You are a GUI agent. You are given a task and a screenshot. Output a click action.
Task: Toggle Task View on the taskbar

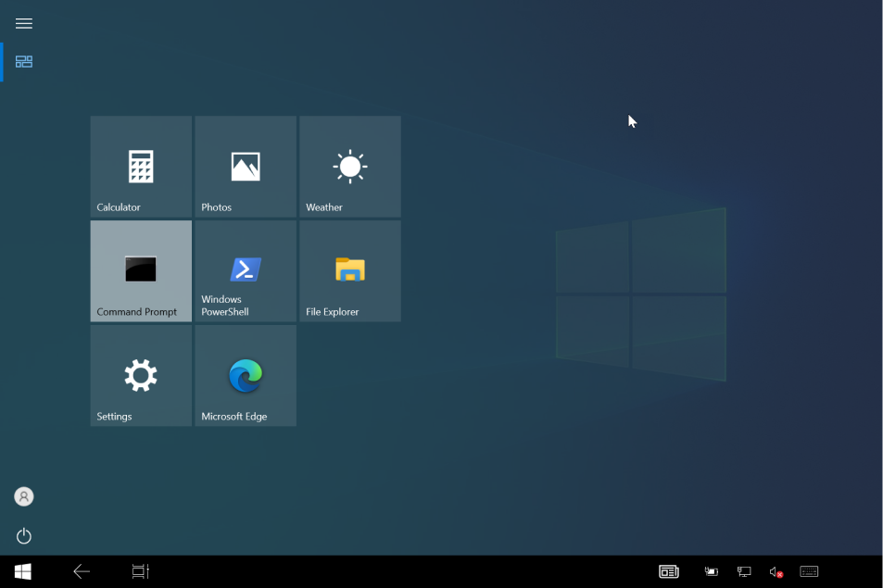point(139,571)
